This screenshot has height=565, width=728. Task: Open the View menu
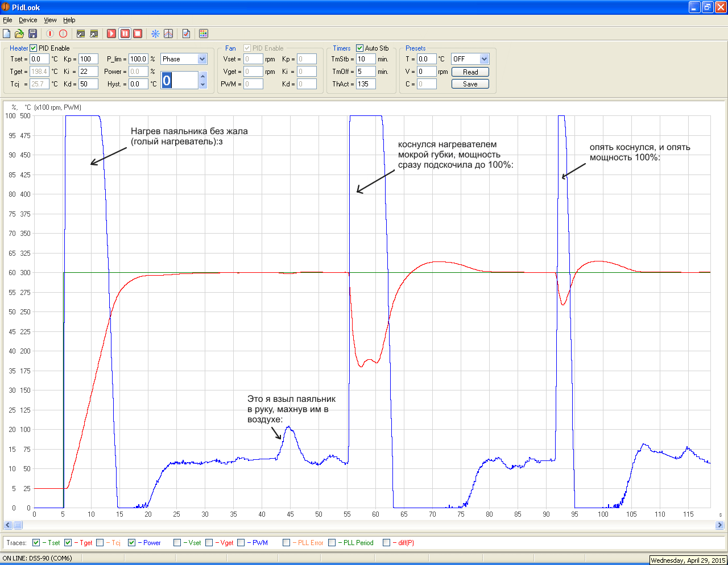click(51, 20)
